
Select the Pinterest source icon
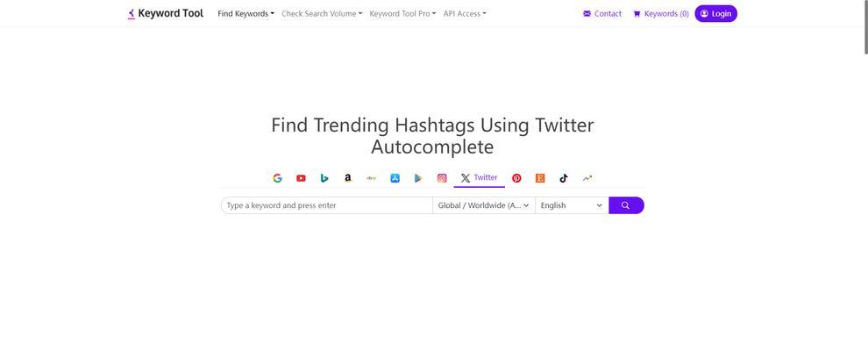[516, 178]
